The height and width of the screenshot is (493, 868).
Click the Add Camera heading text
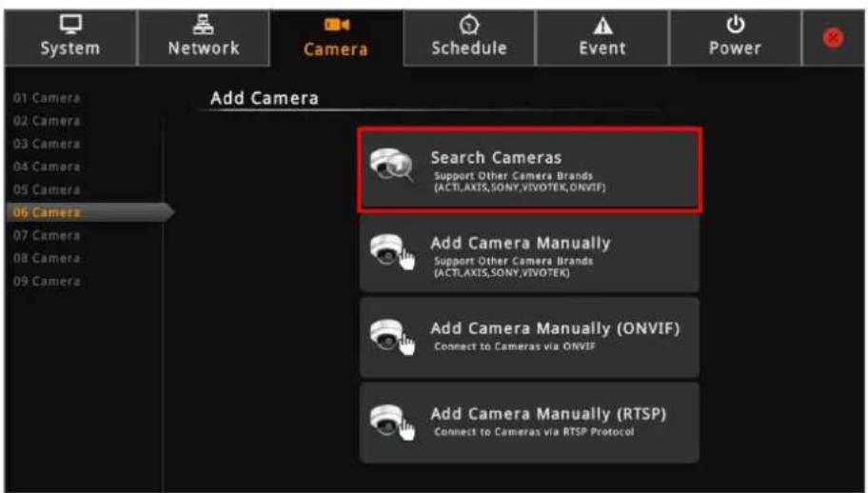(265, 98)
